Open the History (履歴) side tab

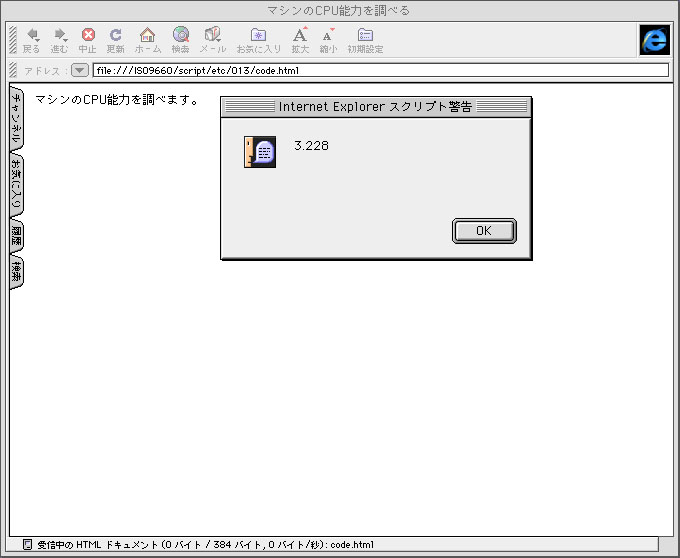(x=16, y=236)
